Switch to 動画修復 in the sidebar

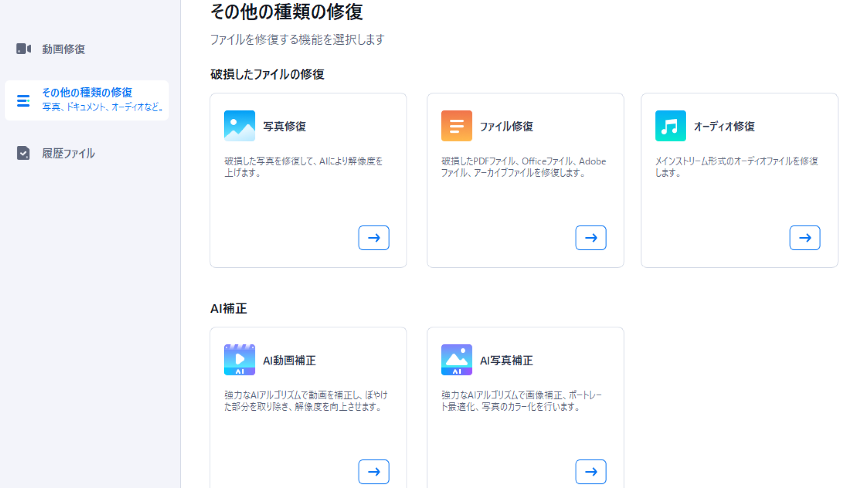pyautogui.click(x=63, y=49)
